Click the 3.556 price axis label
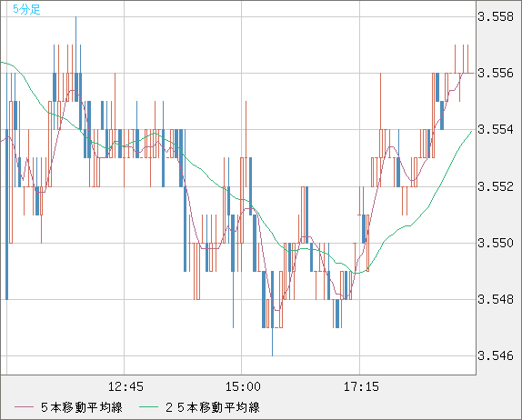The height and width of the screenshot is (420, 522). click(x=496, y=73)
